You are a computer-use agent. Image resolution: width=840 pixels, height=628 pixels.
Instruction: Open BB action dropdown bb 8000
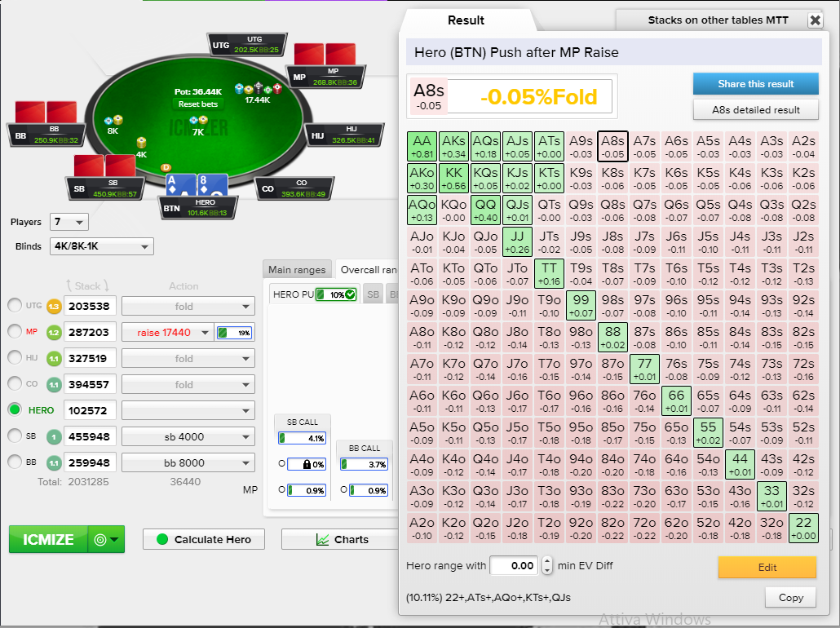pyautogui.click(x=188, y=463)
